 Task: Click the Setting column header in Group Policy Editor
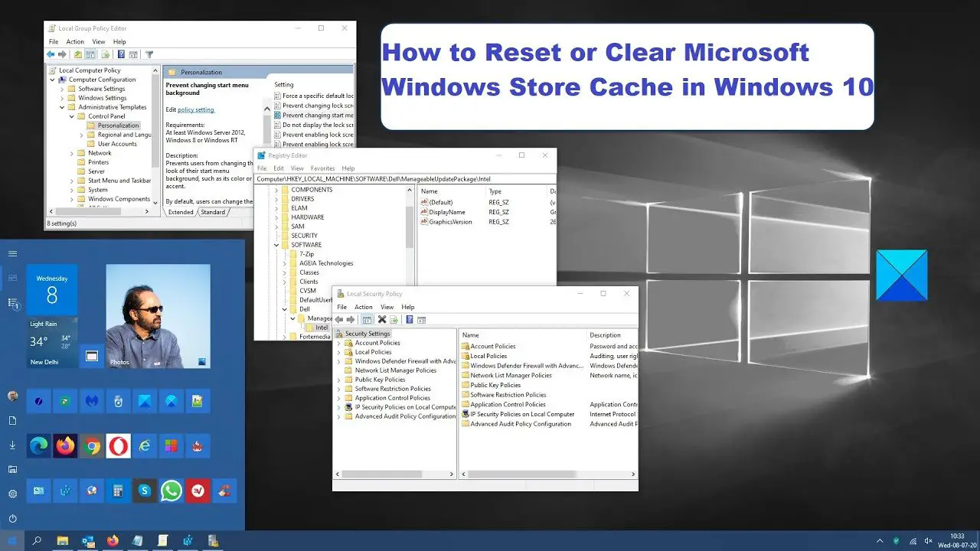[284, 84]
